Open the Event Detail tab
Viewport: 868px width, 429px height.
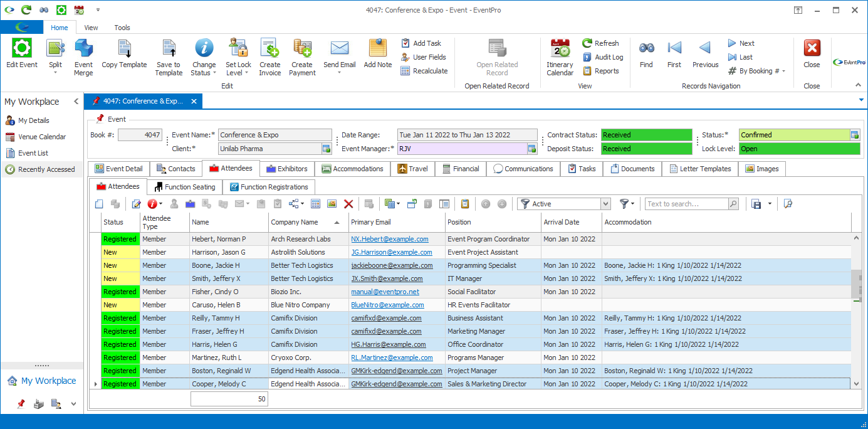(x=119, y=169)
